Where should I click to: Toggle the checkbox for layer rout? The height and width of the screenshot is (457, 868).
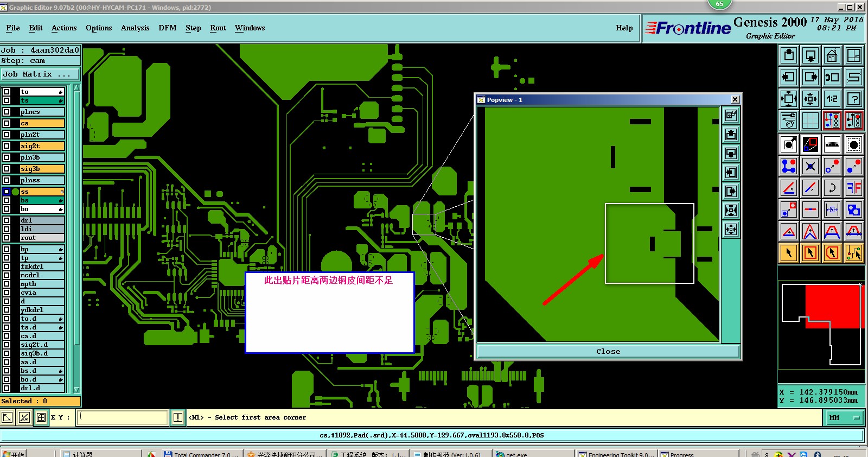pyautogui.click(x=7, y=238)
